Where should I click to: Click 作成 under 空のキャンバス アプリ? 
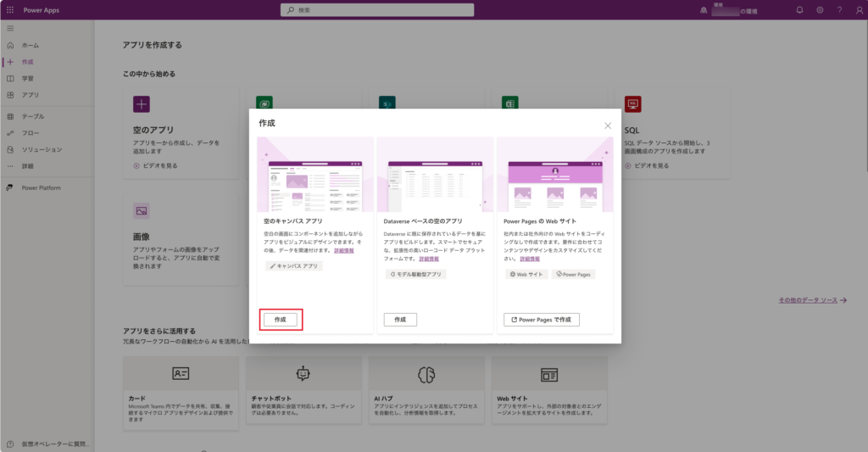tap(280, 320)
